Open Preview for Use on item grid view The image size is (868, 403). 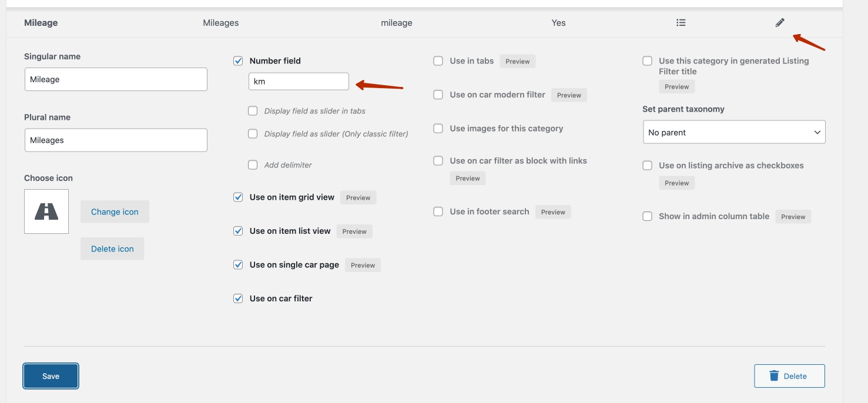(x=358, y=198)
